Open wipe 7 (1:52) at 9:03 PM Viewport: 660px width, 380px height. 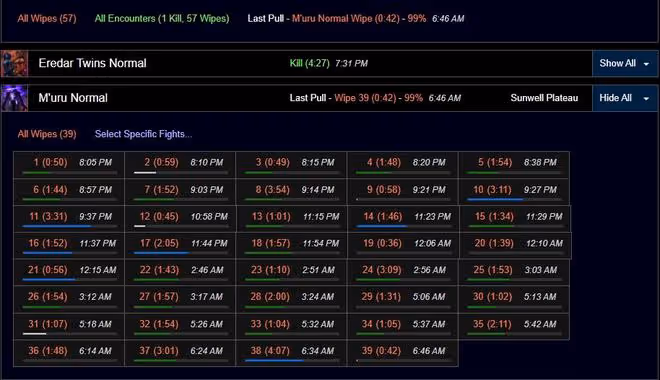click(180, 192)
